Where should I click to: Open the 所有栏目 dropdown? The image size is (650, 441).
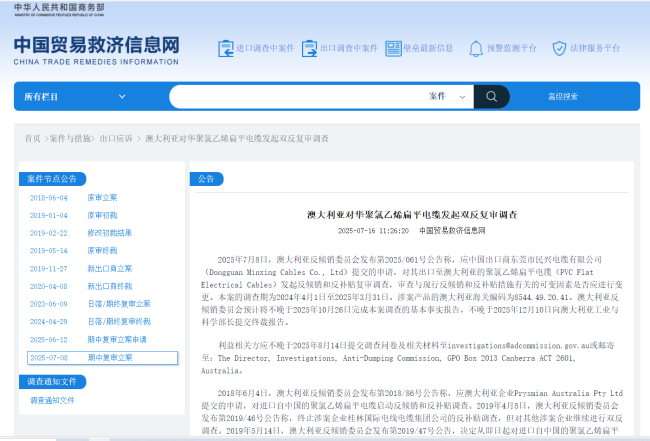[x=75, y=97]
